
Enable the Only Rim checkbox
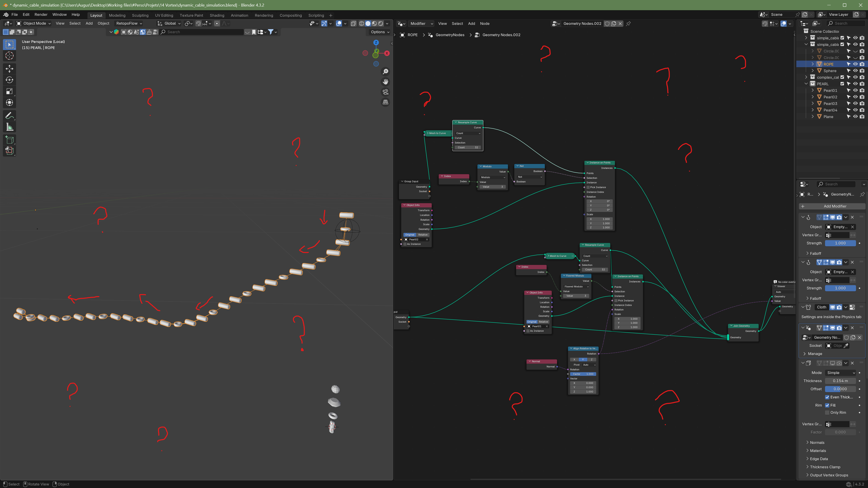[827, 412]
